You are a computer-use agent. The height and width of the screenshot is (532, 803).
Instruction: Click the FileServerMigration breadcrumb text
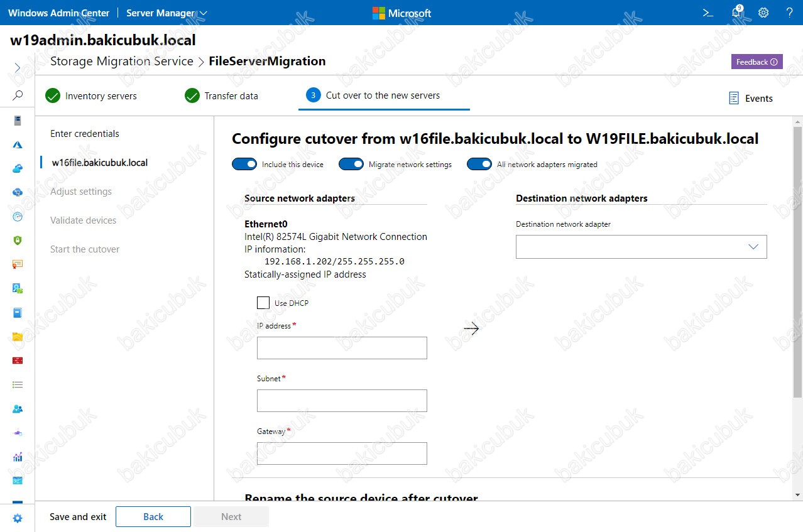tap(267, 61)
